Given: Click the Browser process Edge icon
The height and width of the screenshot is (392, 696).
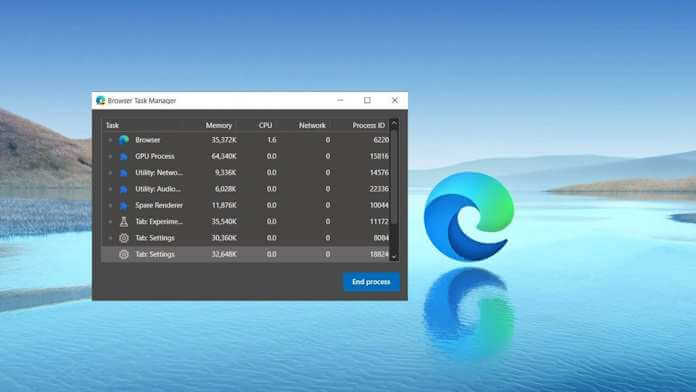Looking at the screenshot, I should (124, 140).
